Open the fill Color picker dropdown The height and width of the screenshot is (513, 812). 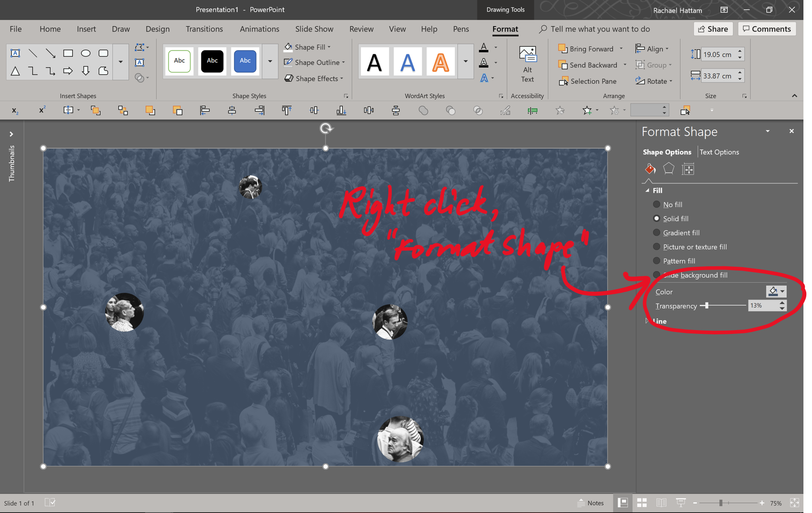point(776,291)
